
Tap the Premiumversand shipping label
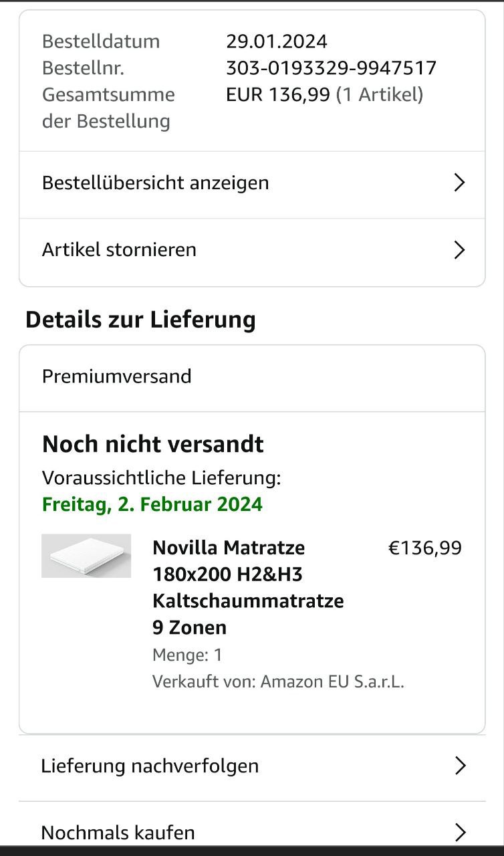[x=117, y=376]
